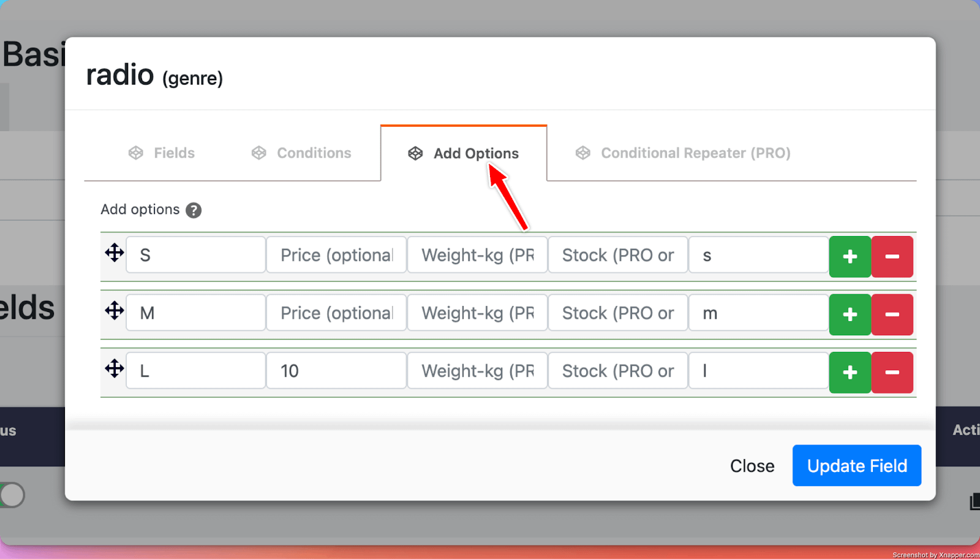
Task: Select the Add Options tab
Action: click(x=464, y=153)
